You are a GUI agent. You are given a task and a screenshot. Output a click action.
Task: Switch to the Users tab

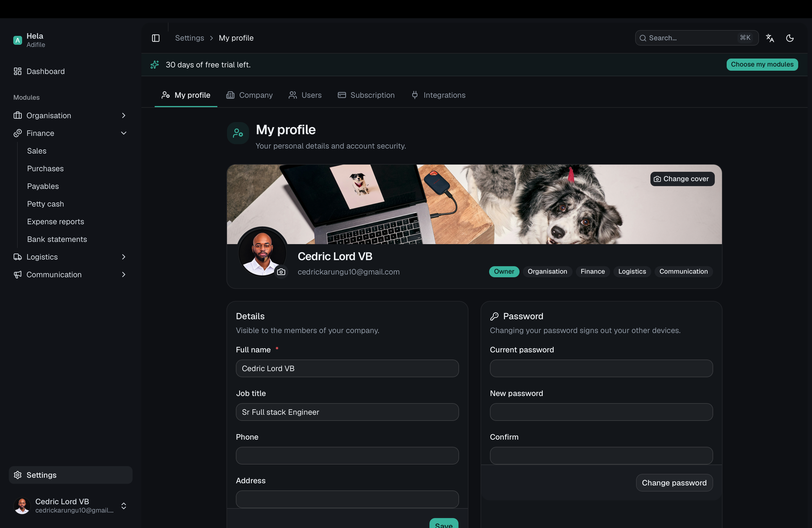305,95
